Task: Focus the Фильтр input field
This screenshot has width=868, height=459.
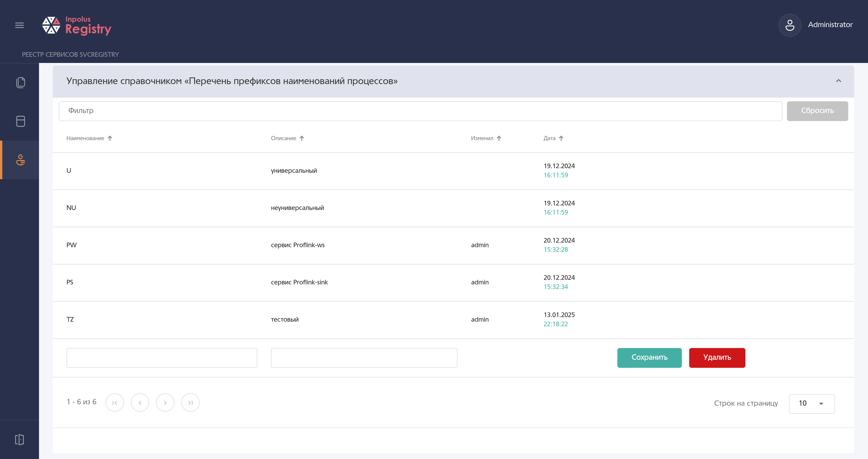Action: pos(420,111)
